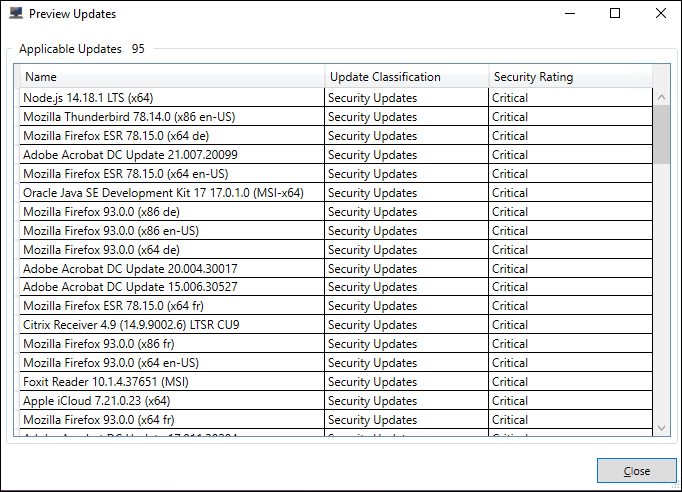682x492 pixels.
Task: Select Mozilla Thunderbird 78.14.0 update row
Action: click(x=172, y=117)
